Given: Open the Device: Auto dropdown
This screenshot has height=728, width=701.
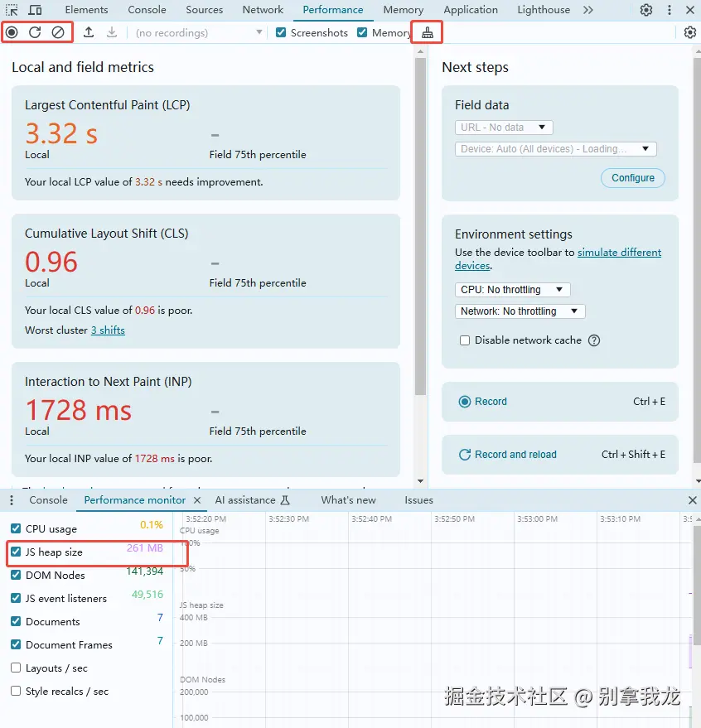Looking at the screenshot, I should pyautogui.click(x=556, y=149).
